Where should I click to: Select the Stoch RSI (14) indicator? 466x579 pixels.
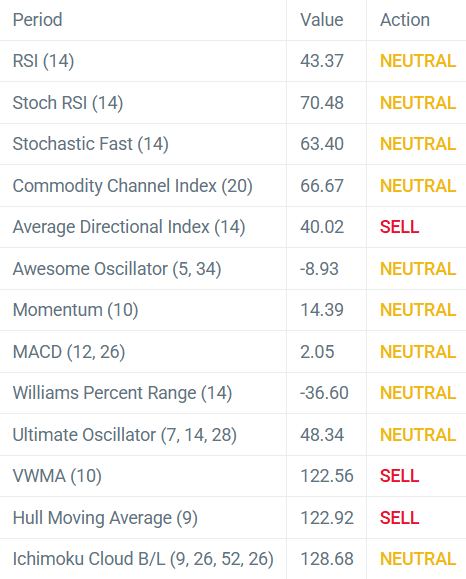[x=68, y=103]
